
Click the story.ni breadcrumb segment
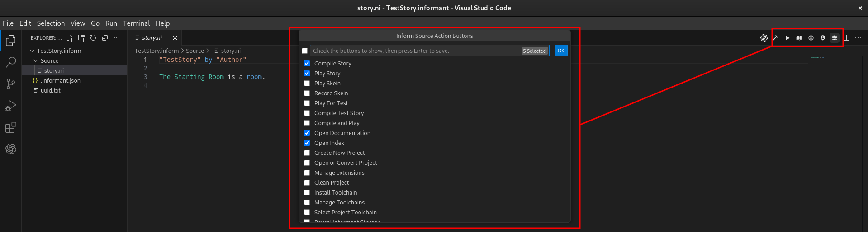[228, 51]
